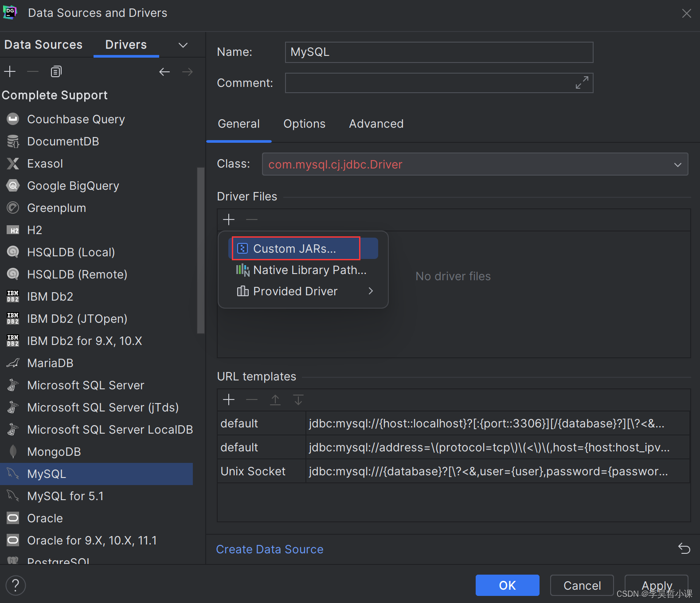700x603 pixels.
Task: Open the Class dropdown for driver class
Action: coord(677,164)
